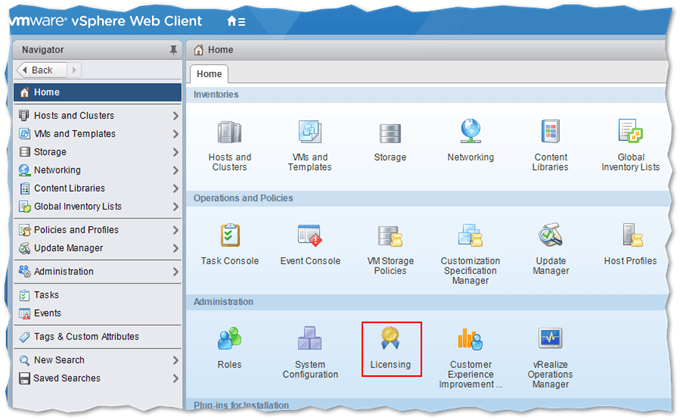Select Storage in the Navigator list
Image resolution: width=680 pixels, height=420 pixels.
pos(98,152)
